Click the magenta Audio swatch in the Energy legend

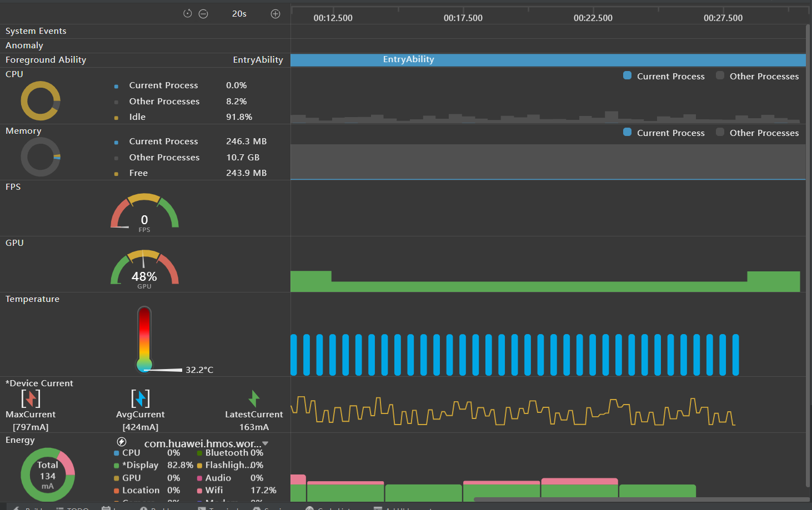tap(199, 478)
